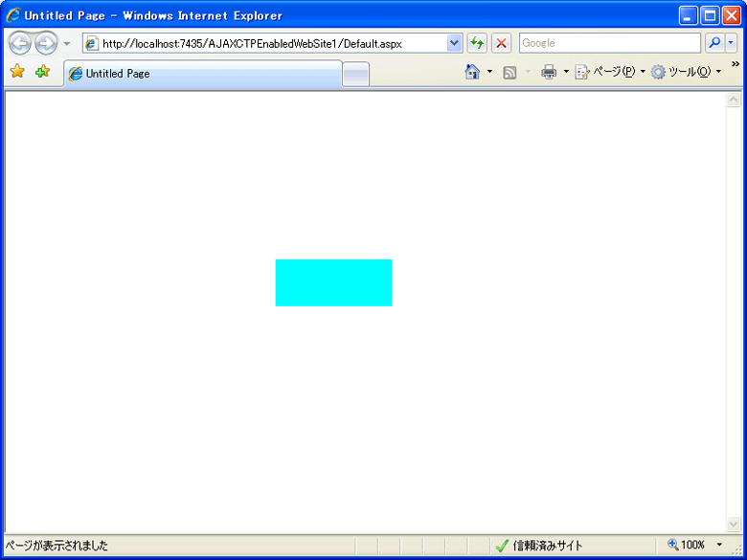Click the ページが表示されました status text
The width and height of the screenshot is (747, 560).
click(57, 546)
